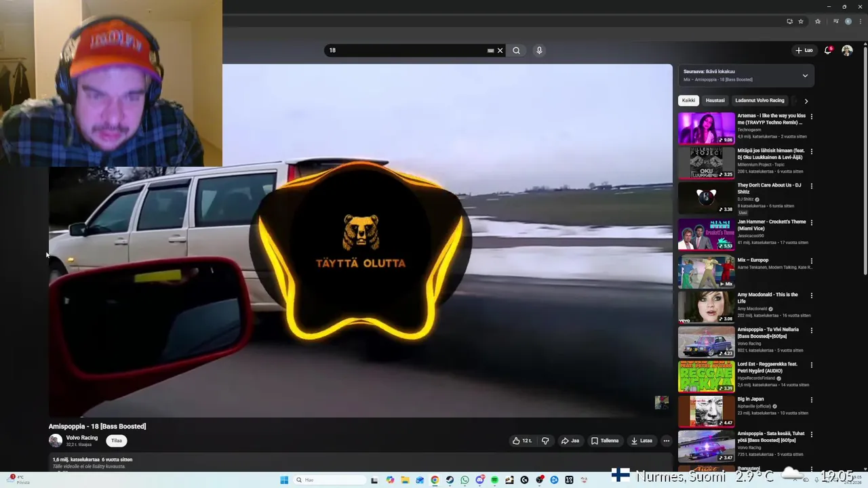Clear the search field with the X icon
Viewport: 868px width, 488px height.
click(500, 50)
